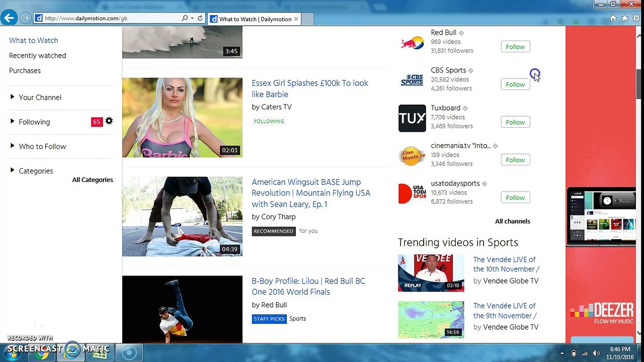Refresh the Dailymotion page
This screenshot has height=362, width=644.
click(200, 18)
